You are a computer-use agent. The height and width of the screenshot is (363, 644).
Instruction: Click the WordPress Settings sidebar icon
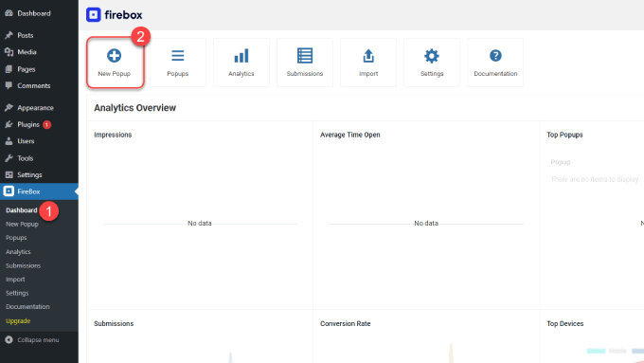(x=9, y=174)
